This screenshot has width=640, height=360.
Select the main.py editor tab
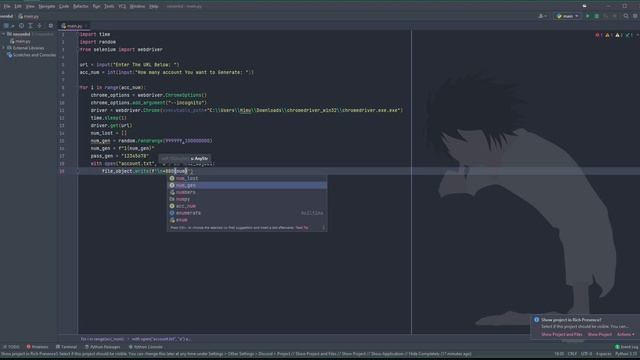pos(74,26)
